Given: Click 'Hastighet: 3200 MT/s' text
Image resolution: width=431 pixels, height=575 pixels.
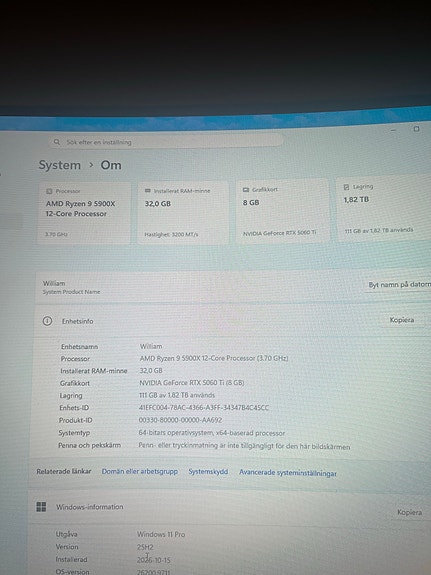Looking at the screenshot, I should (x=171, y=234).
